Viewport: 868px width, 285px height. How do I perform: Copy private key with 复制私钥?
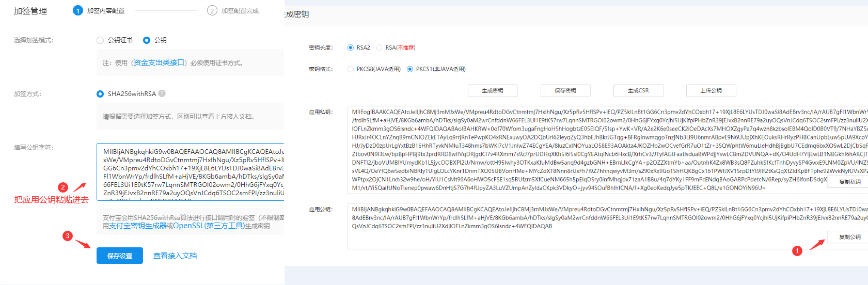849,182
